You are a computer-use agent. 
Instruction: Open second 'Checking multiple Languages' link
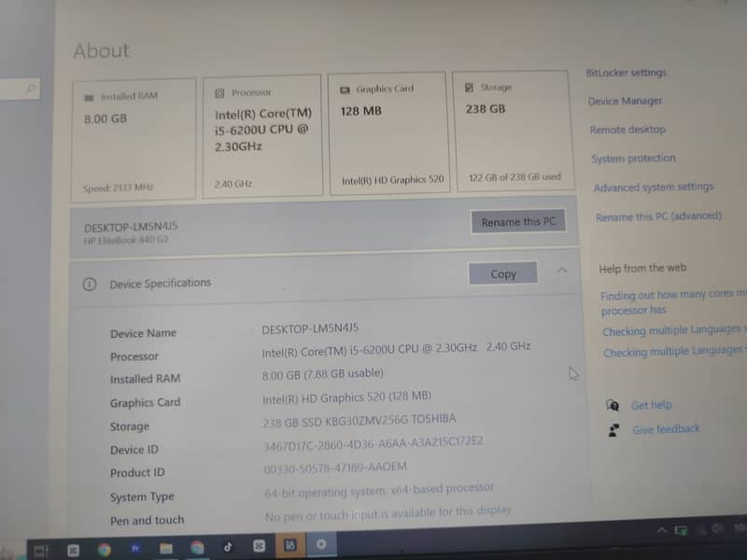(675, 352)
